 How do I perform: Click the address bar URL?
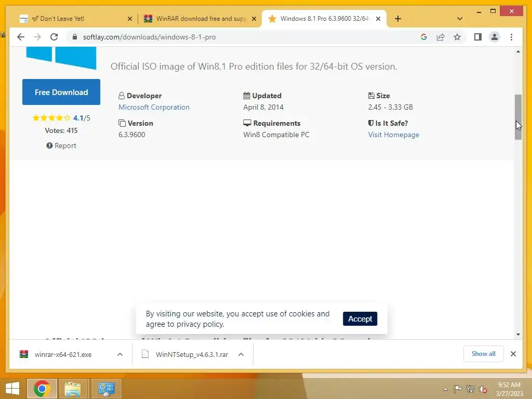click(x=149, y=37)
